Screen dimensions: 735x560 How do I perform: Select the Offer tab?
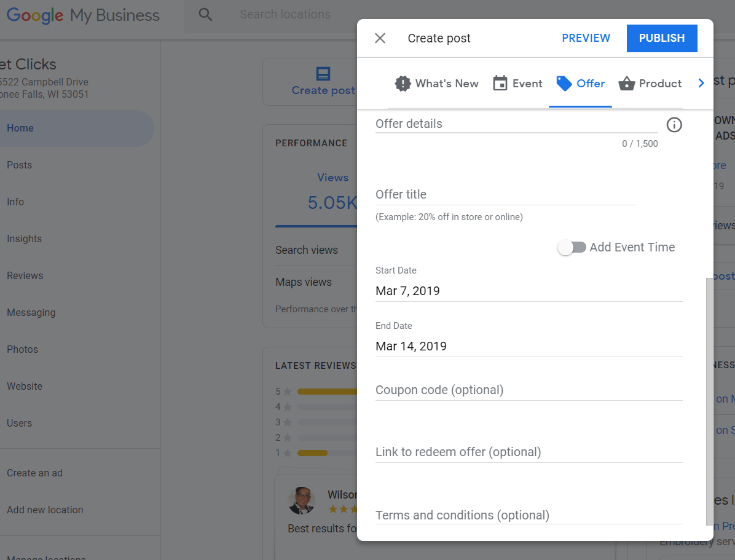click(580, 84)
